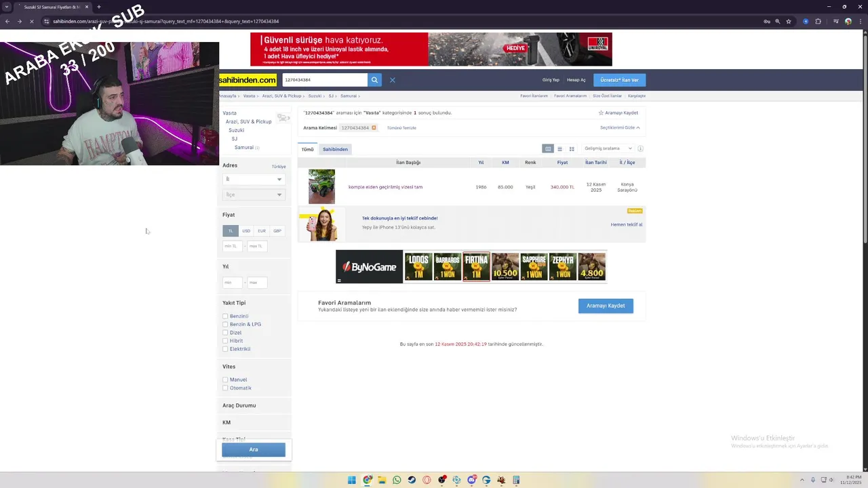Viewport: 868px width, 488px height.
Task: Check the Manuel gearbox option
Action: pos(225,380)
